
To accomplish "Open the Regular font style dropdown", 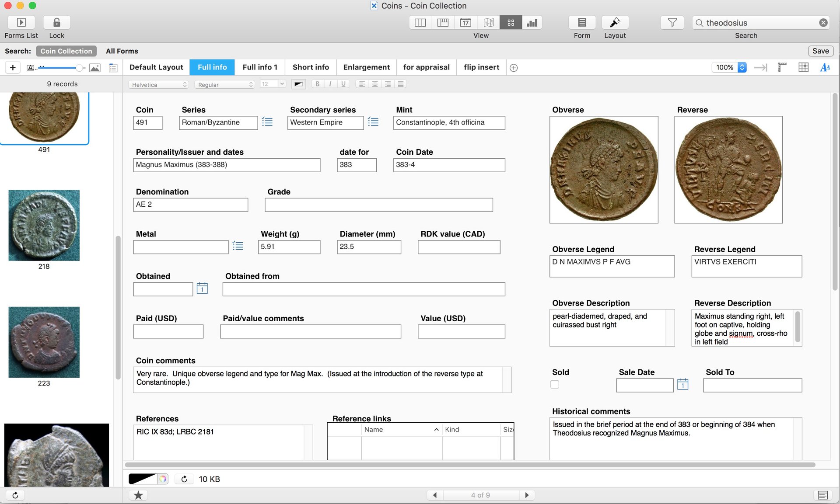I will 225,84.
